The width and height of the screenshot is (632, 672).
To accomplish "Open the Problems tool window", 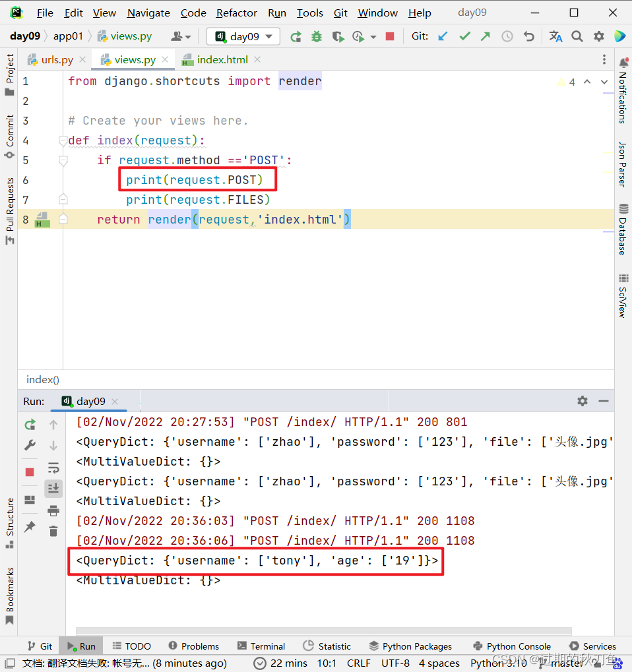I will (194, 646).
